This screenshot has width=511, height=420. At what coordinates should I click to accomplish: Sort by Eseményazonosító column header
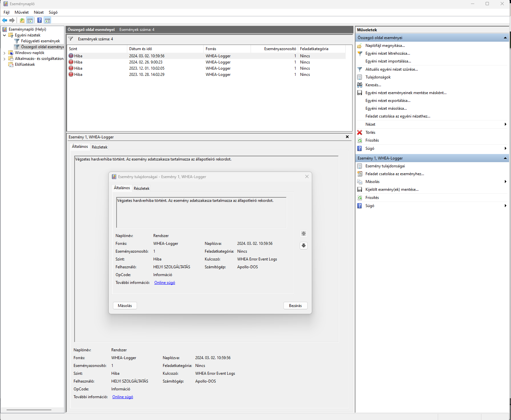pos(274,49)
